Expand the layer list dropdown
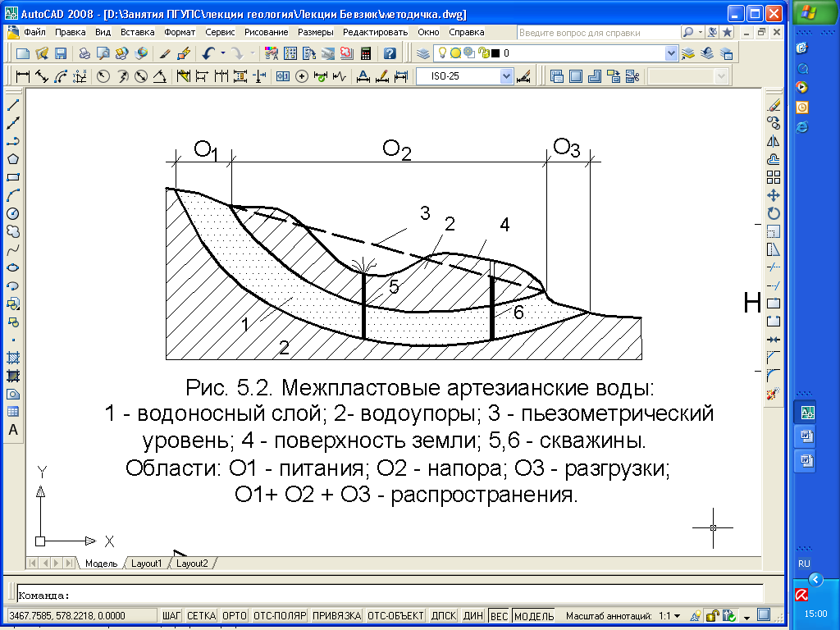840x630 pixels. 672,53
